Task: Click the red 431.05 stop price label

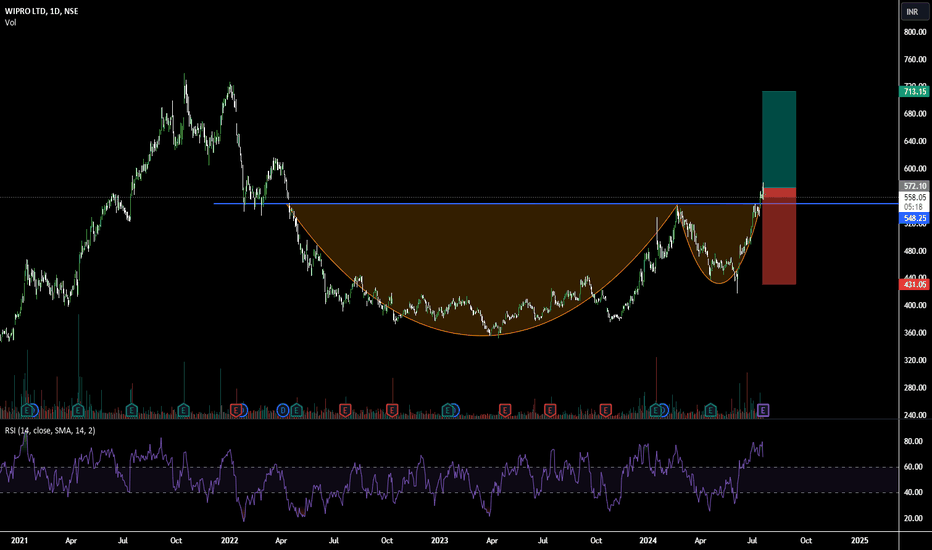Action: pyautogui.click(x=914, y=285)
